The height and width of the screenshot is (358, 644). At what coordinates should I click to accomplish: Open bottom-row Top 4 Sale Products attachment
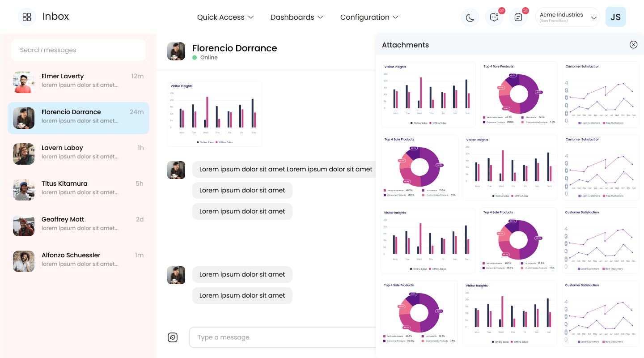419,313
